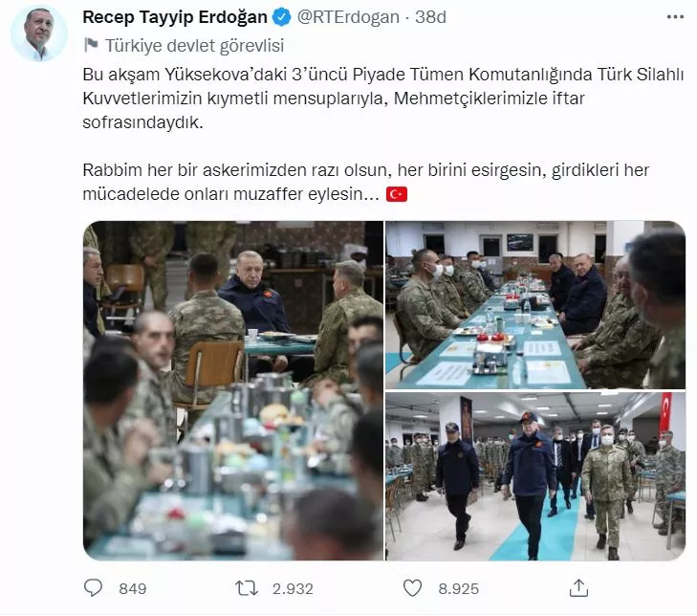Like the tweet with the heart icon
This screenshot has height=616, width=697.
[x=412, y=588]
